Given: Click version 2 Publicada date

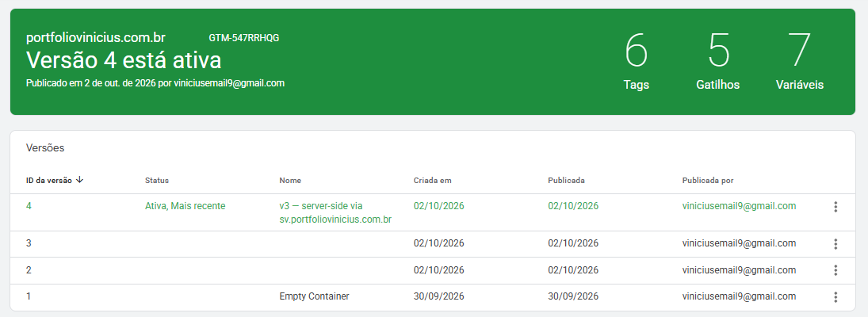Looking at the screenshot, I should (x=573, y=270).
